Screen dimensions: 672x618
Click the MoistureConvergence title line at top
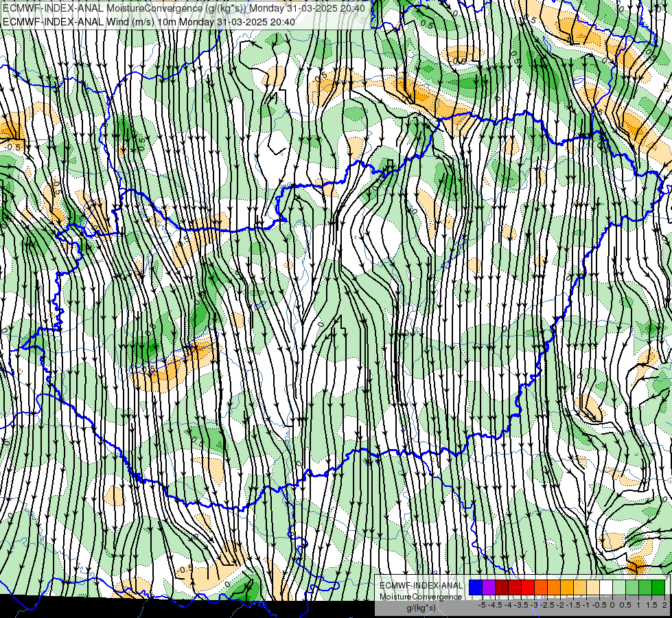coord(184,8)
